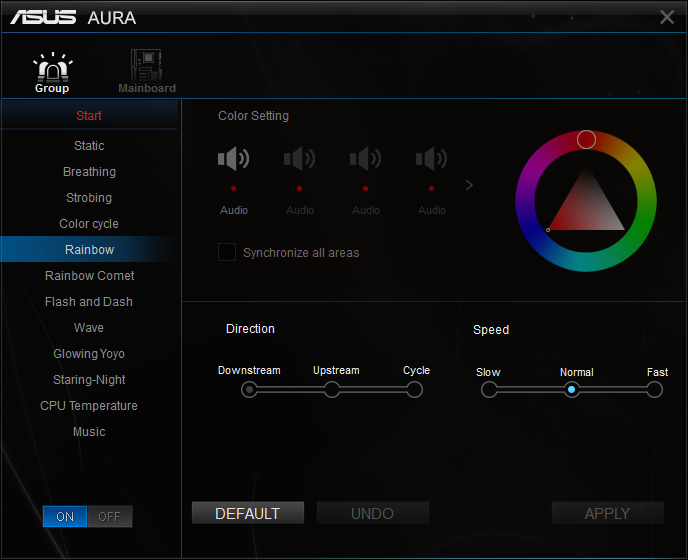This screenshot has width=688, height=560.
Task: Click red dot under fourth Audio icon
Action: pyautogui.click(x=432, y=188)
